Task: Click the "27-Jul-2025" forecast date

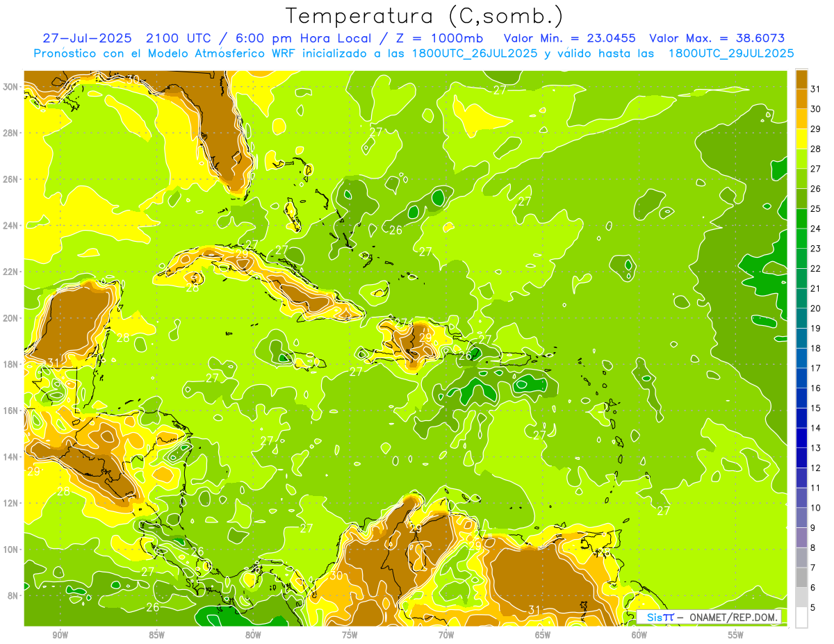Action: (88, 39)
